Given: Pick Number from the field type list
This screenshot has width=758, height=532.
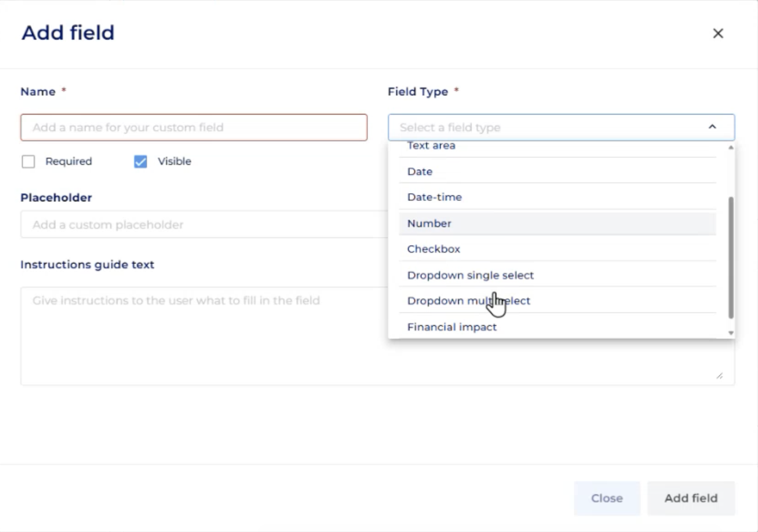Looking at the screenshot, I should pyautogui.click(x=429, y=224).
